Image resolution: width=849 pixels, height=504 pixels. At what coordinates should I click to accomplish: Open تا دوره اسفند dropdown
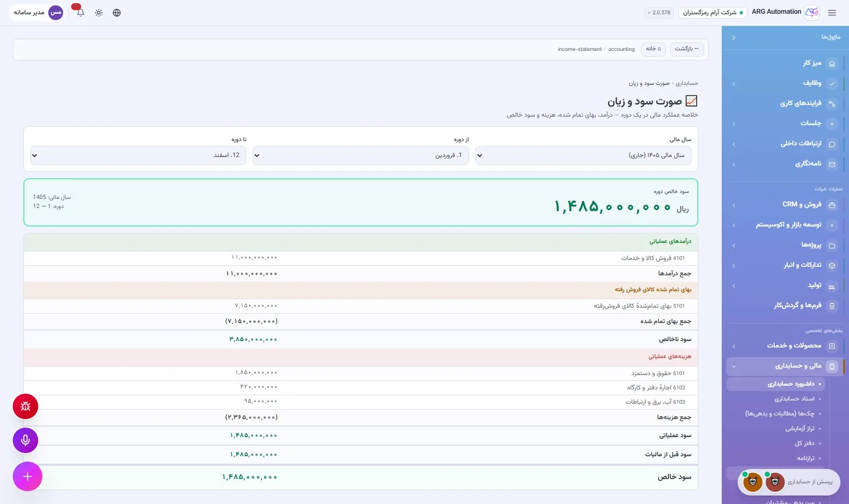coord(138,155)
